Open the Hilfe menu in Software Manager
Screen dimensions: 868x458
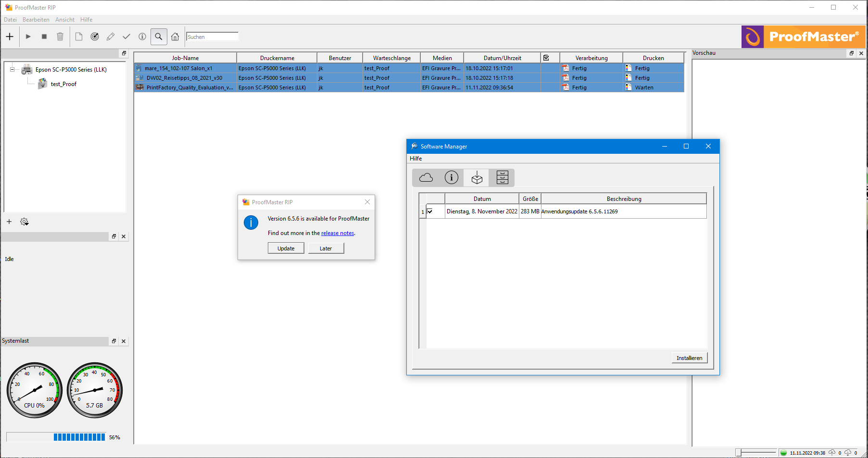415,159
